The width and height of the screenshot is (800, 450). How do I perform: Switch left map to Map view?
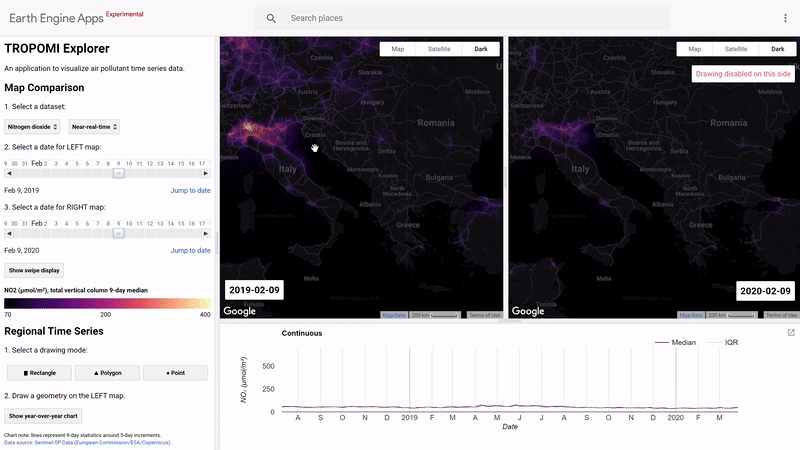(x=397, y=49)
